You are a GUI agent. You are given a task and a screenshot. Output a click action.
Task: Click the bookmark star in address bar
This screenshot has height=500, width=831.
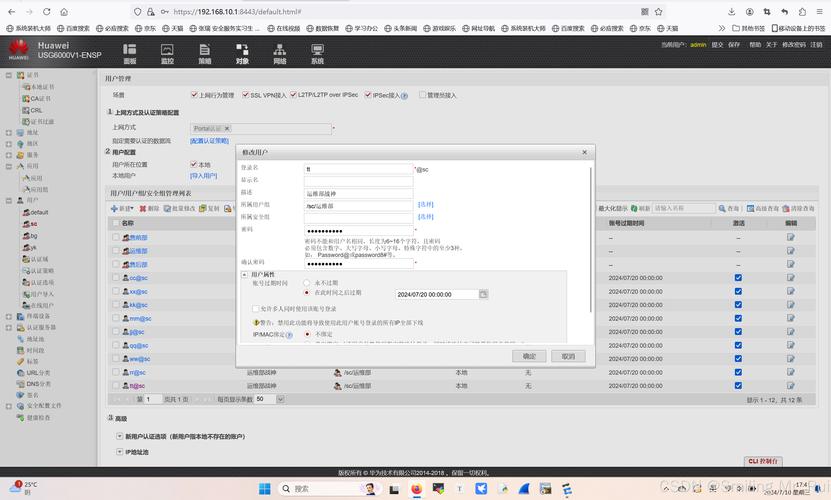[x=658, y=11]
